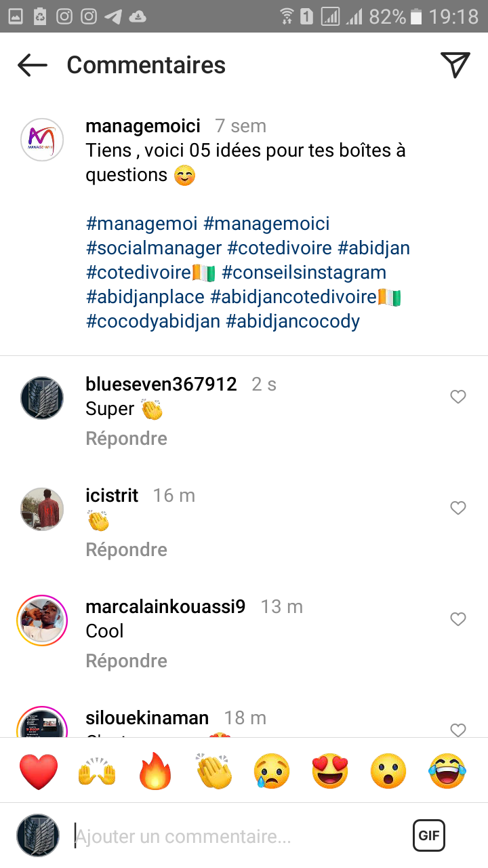Viewport: 488px width, 868px height.
Task: Tap the back arrow icon
Action: pos(33,65)
